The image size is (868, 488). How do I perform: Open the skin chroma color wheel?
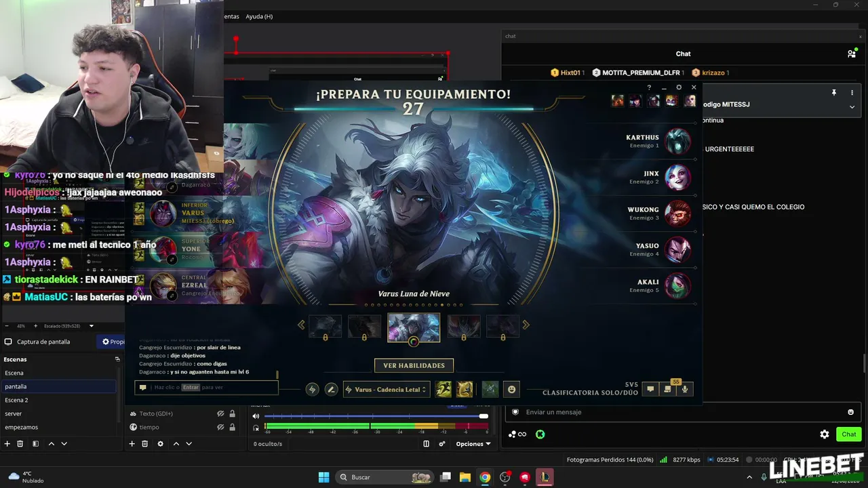414,342
